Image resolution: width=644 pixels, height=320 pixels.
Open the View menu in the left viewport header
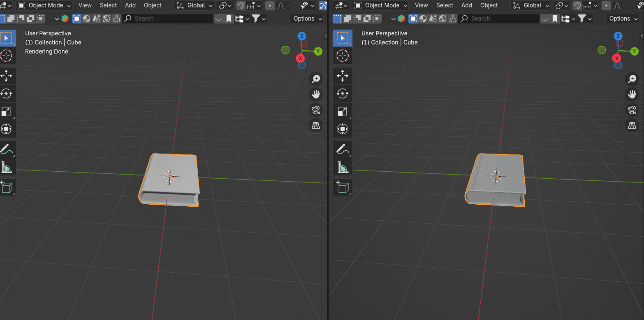click(x=85, y=6)
